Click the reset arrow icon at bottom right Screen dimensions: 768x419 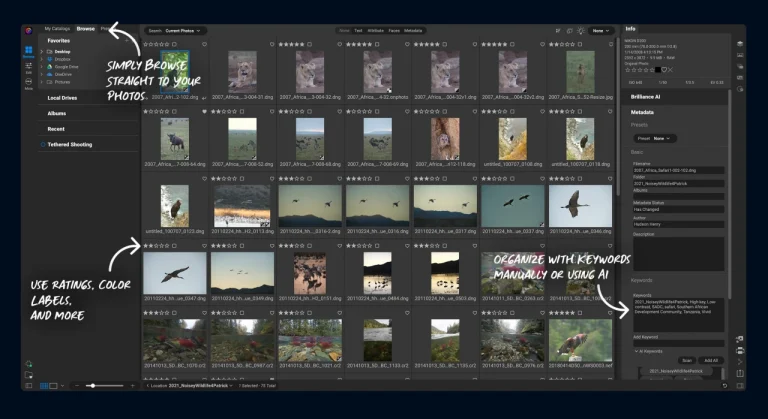click(x=725, y=386)
